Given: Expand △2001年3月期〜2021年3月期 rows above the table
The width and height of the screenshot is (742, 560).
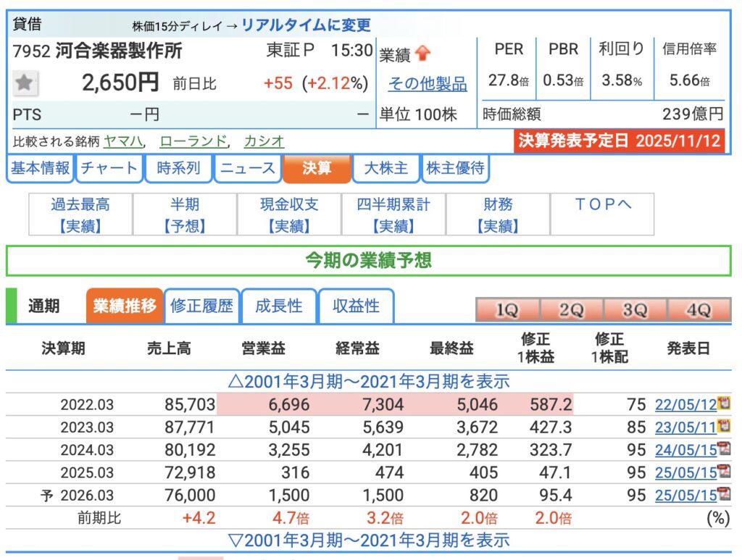Looking at the screenshot, I should (x=369, y=381).
